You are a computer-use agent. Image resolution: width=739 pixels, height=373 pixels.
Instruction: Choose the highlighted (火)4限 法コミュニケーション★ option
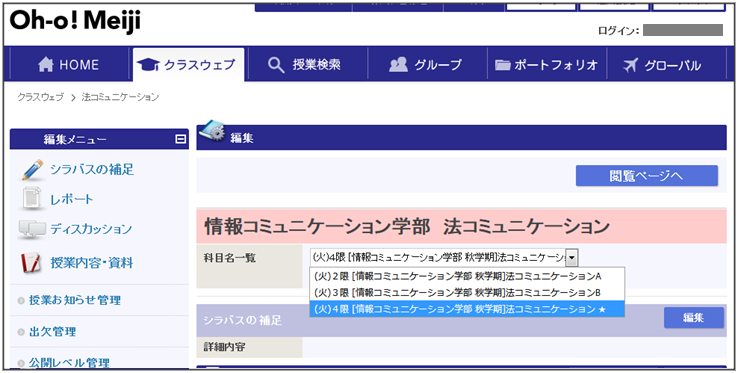(467, 309)
